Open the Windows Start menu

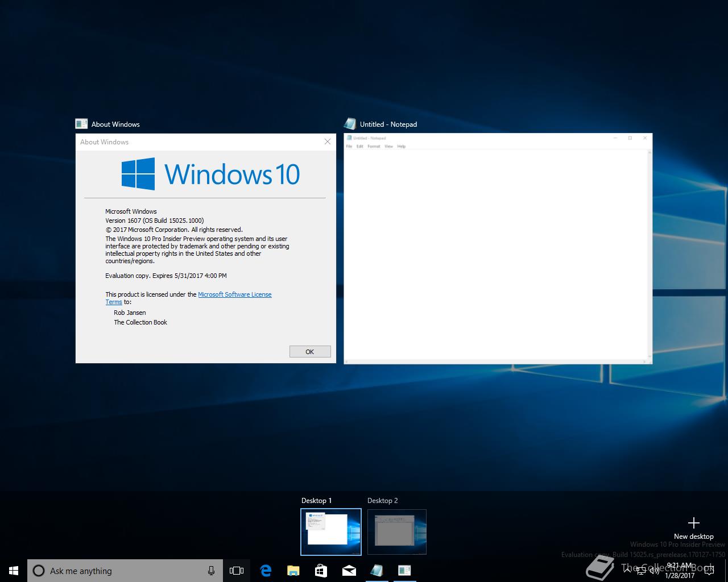(x=14, y=571)
